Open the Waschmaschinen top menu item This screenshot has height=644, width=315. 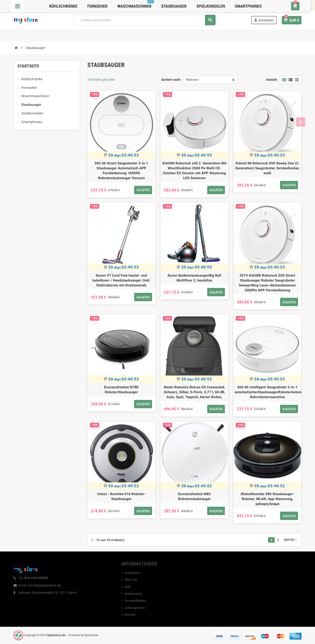[134, 6]
